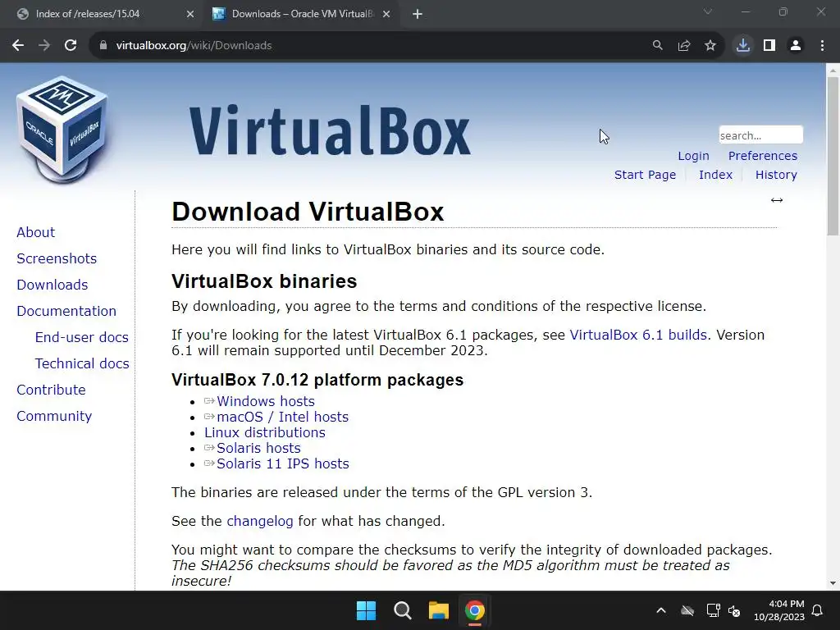Open the History link
The height and width of the screenshot is (630, 840).
tap(776, 175)
